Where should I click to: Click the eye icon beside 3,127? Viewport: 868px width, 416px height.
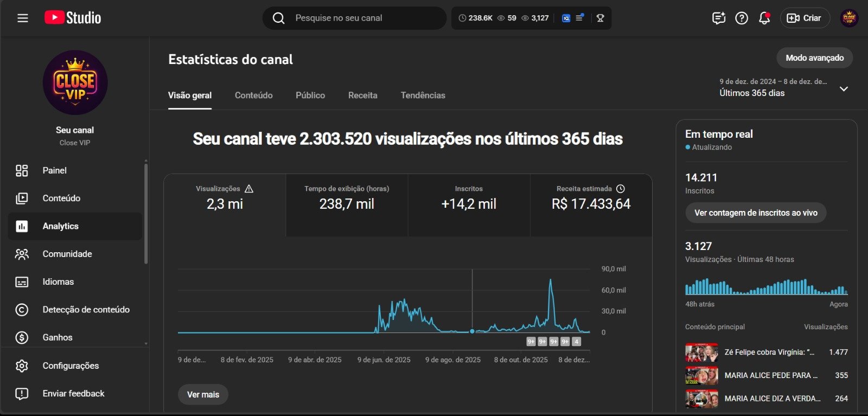[x=525, y=18]
